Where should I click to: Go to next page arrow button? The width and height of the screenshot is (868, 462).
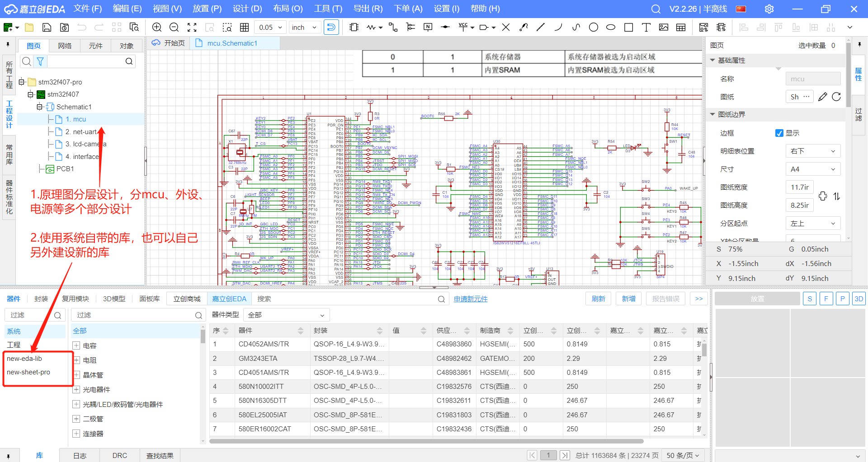[x=565, y=455]
